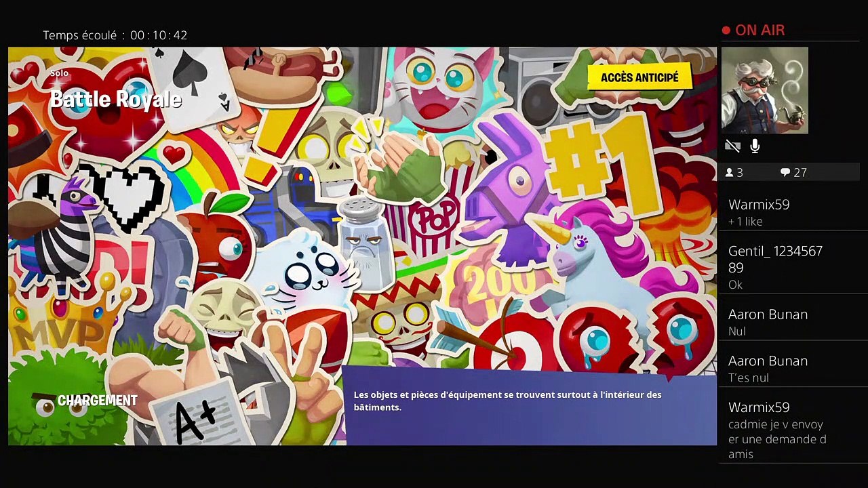This screenshot has height=488, width=868.
Task: Click the '+1 like' comment line
Action: (745, 222)
